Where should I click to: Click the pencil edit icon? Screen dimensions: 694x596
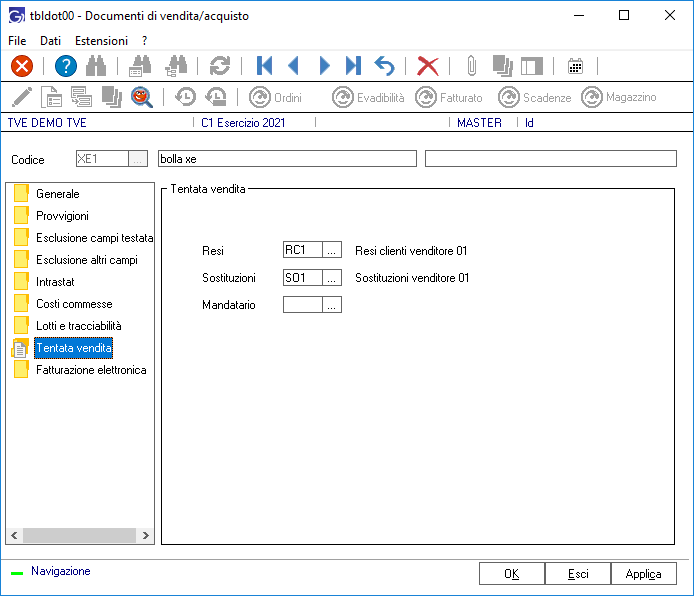[22, 97]
